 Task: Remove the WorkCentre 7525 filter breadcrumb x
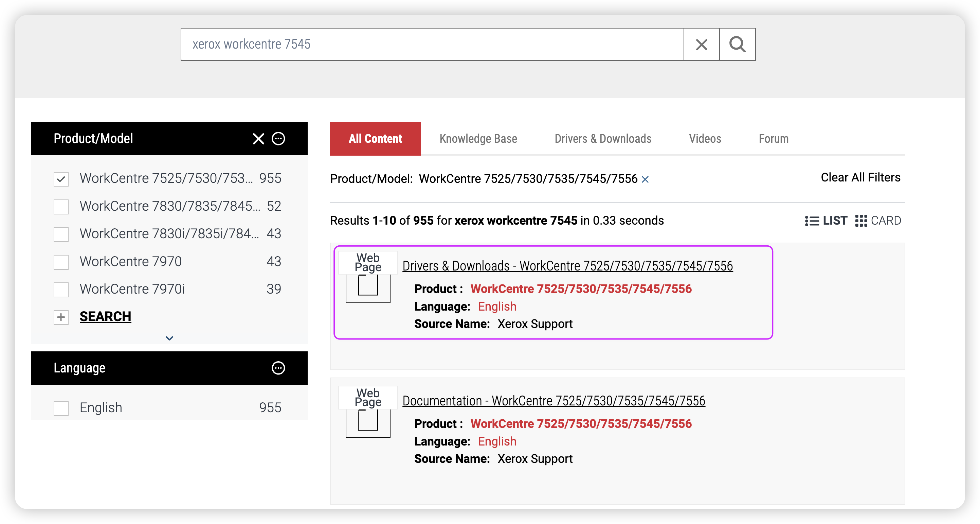(x=645, y=179)
